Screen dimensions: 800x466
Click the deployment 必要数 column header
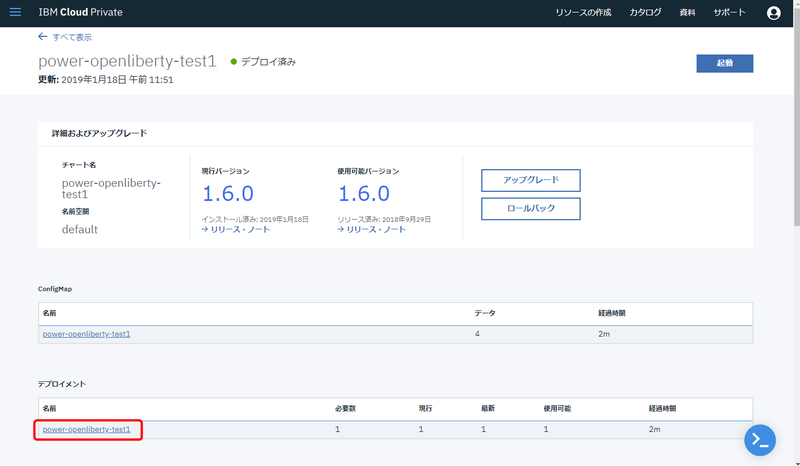(x=345, y=408)
